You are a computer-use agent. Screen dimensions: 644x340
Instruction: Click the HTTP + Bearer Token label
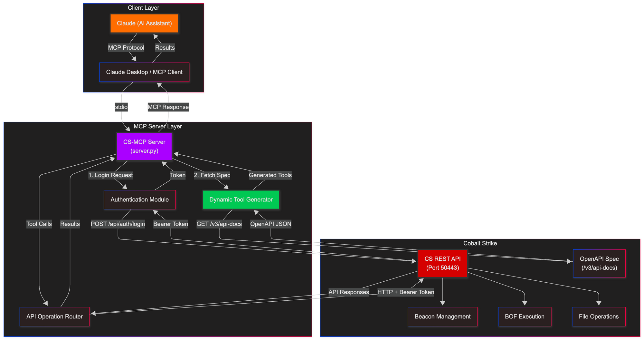(406, 292)
